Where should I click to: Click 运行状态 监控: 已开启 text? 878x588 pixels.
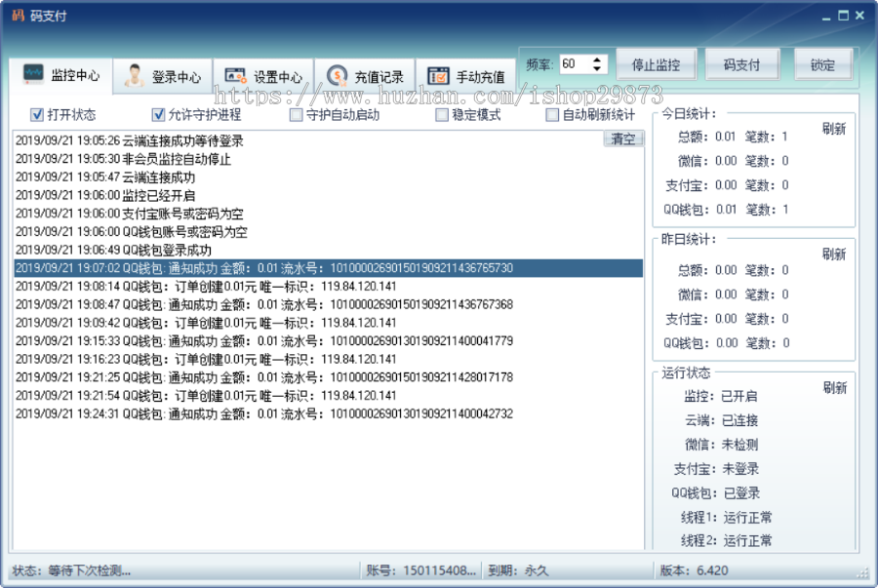(721, 396)
